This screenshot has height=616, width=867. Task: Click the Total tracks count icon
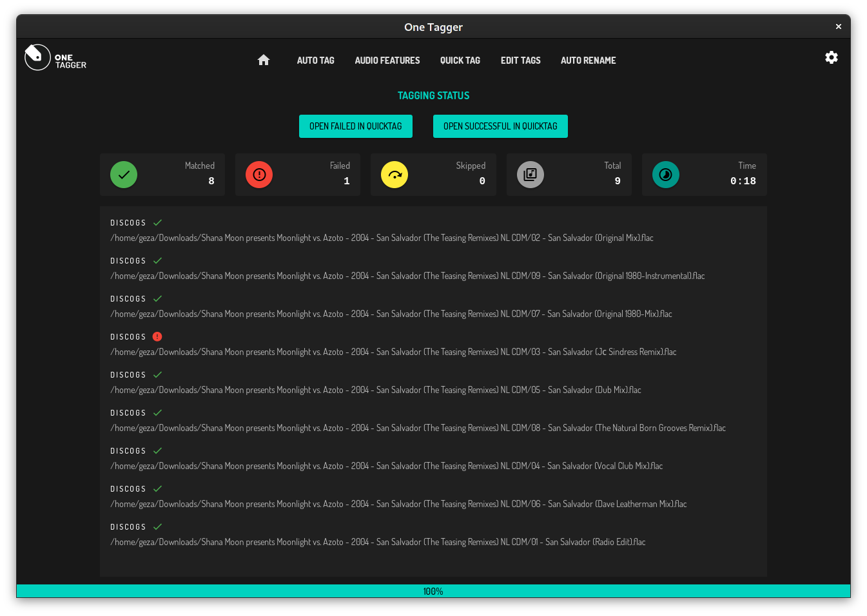[x=530, y=174]
